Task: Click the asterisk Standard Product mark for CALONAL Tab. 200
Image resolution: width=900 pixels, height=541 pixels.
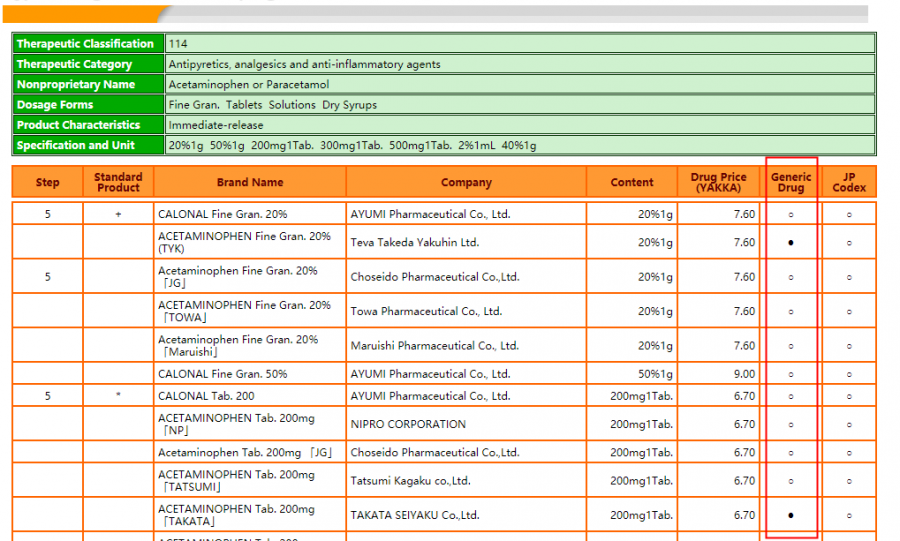Action: point(118,396)
